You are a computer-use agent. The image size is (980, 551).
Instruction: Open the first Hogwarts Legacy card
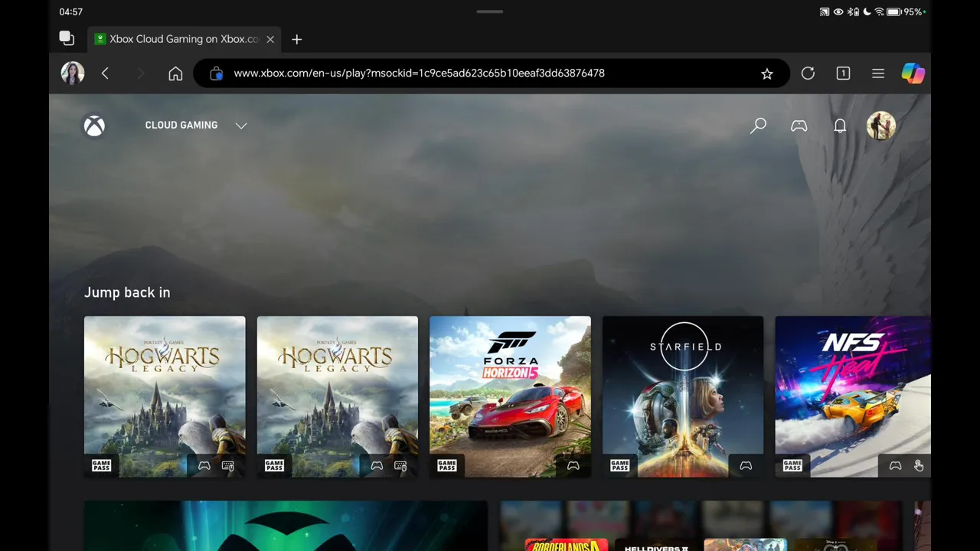(x=165, y=396)
